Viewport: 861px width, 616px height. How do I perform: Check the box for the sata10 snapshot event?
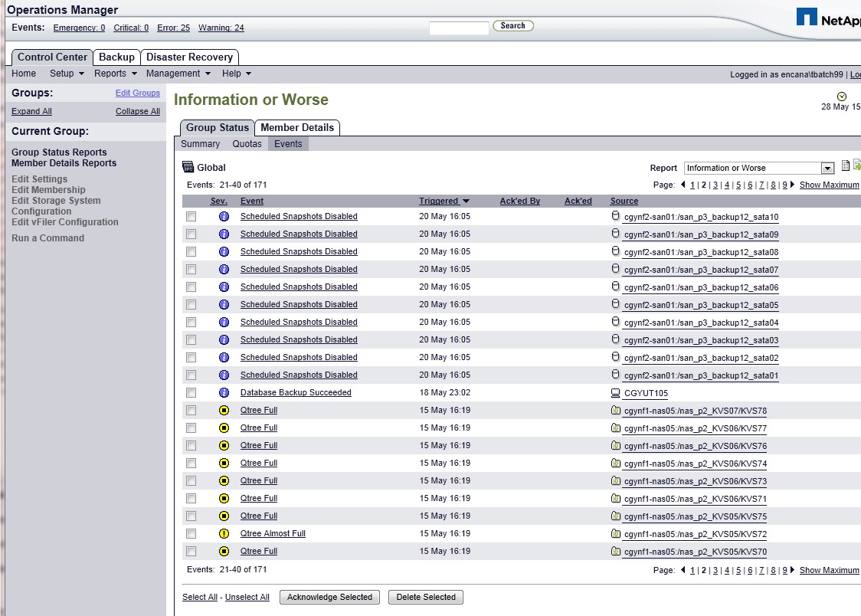tap(191, 217)
